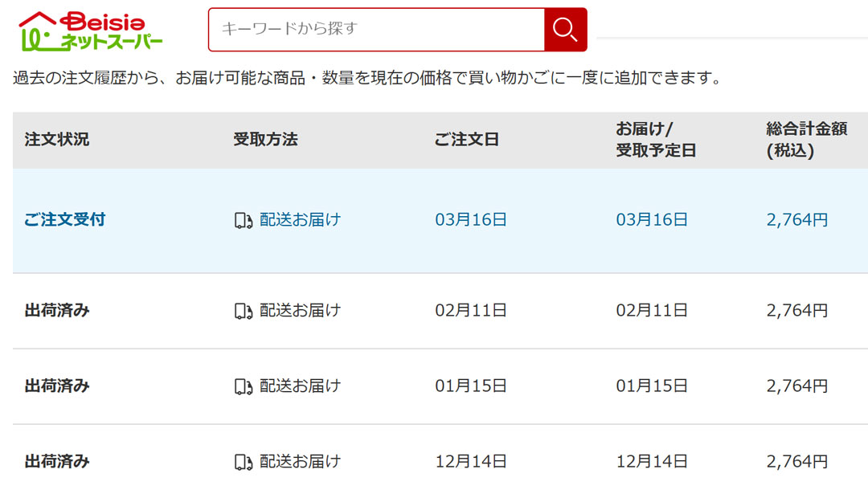Click the 03月16日 order date

pyautogui.click(x=471, y=220)
